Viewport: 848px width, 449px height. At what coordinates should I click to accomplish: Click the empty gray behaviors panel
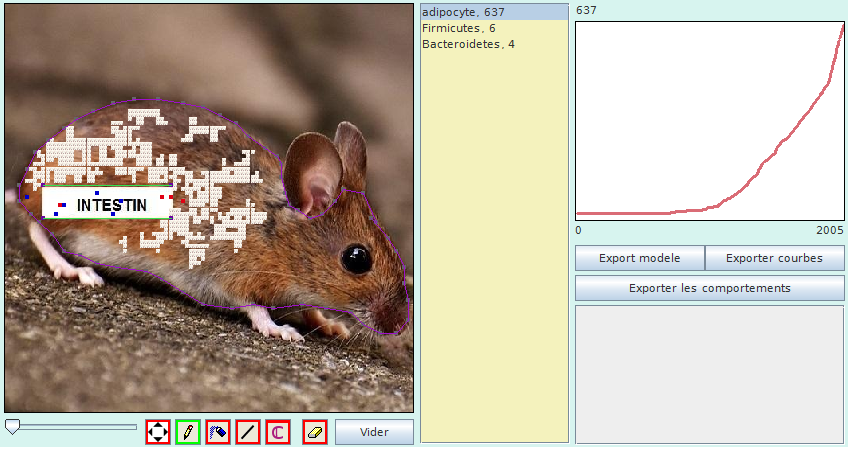tap(710, 372)
